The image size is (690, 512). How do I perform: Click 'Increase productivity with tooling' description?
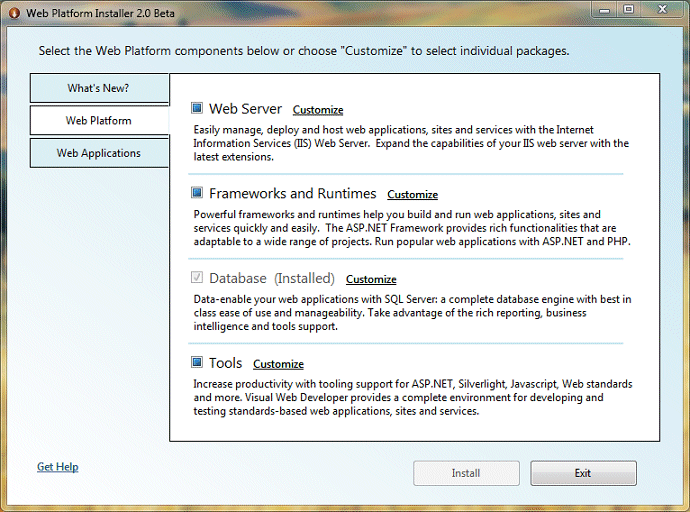[413, 398]
